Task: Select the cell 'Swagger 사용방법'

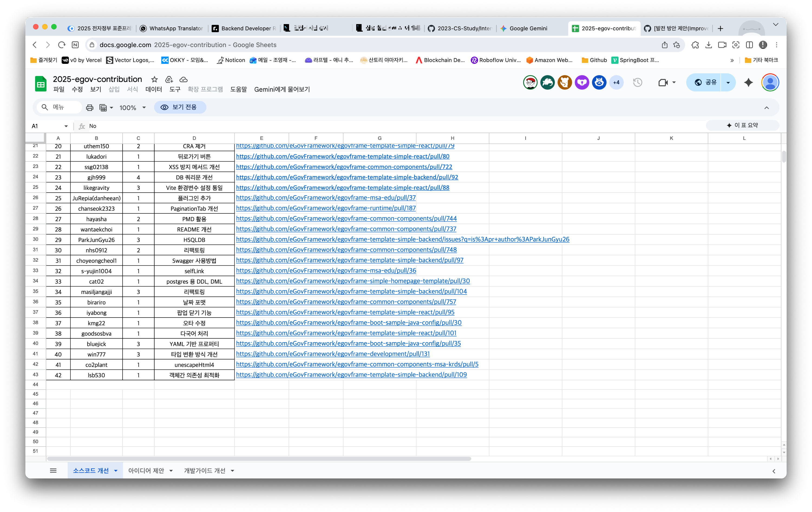Action: pos(194,260)
